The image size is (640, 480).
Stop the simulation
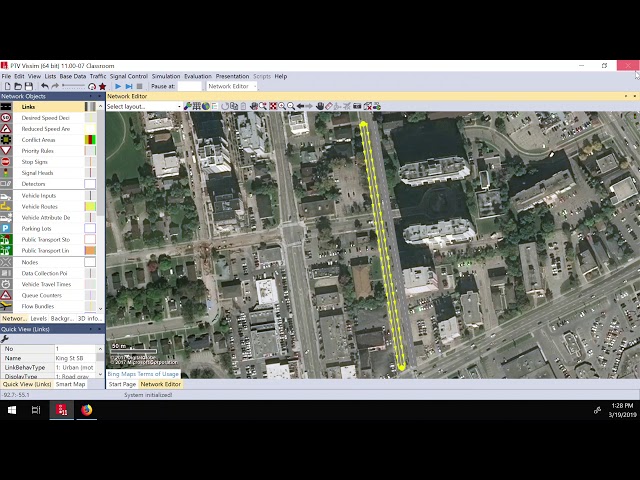click(139, 86)
